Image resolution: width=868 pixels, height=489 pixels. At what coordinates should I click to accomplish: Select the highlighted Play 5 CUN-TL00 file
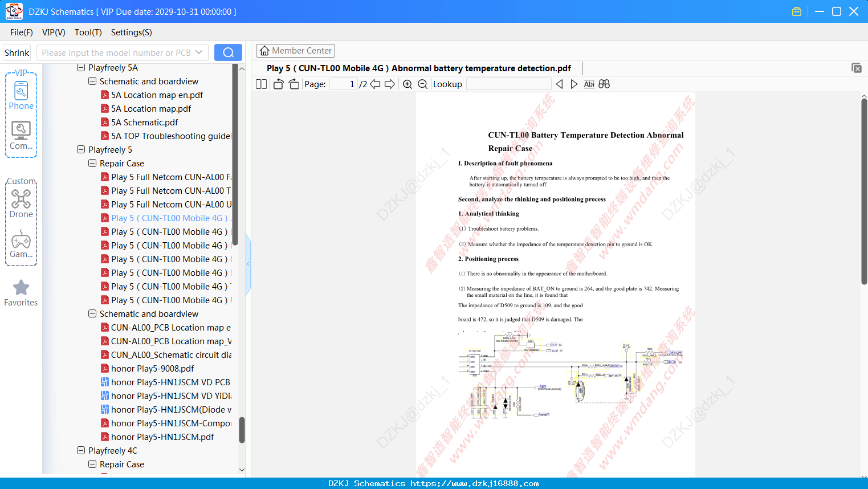tap(171, 218)
